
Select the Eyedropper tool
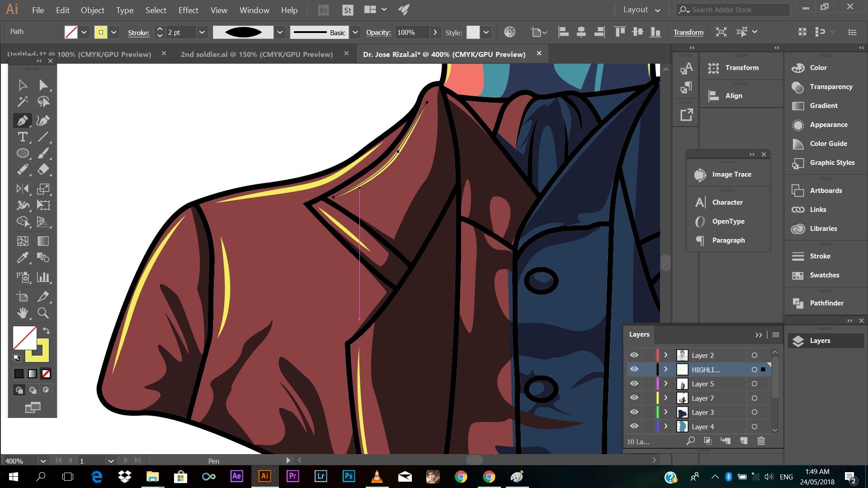click(23, 258)
